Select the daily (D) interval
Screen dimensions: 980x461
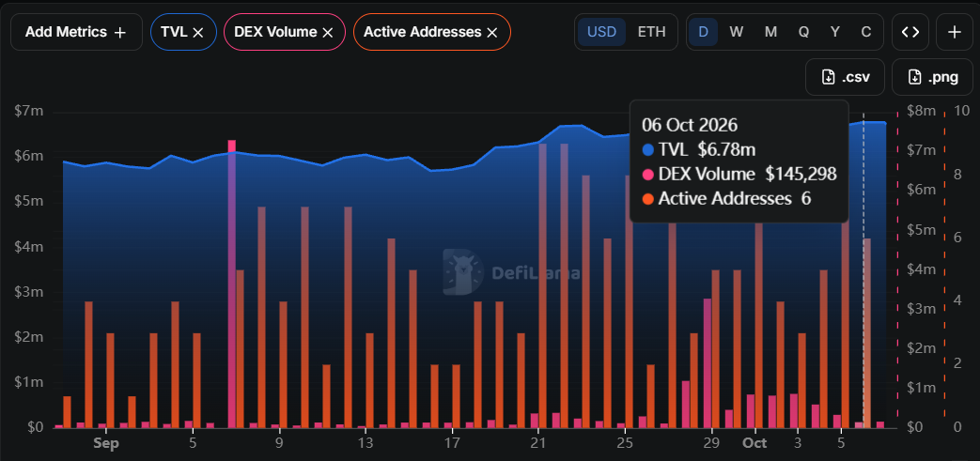coord(703,32)
